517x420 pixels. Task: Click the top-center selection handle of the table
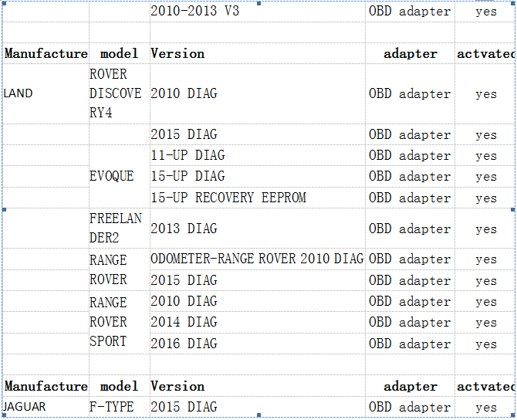[x=258, y=3]
